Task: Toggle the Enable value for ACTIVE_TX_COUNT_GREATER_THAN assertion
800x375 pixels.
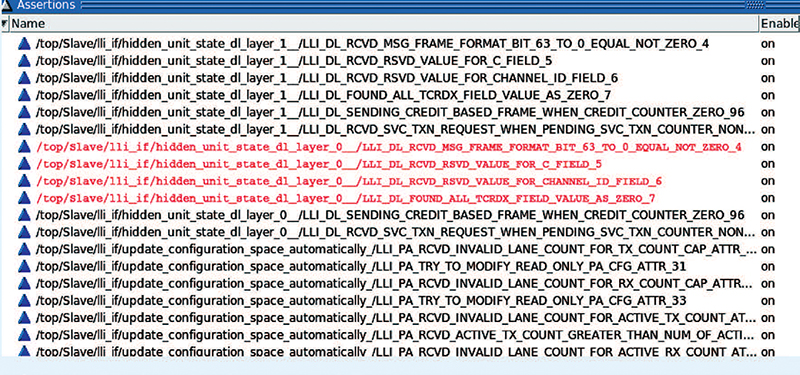Action: click(768, 335)
